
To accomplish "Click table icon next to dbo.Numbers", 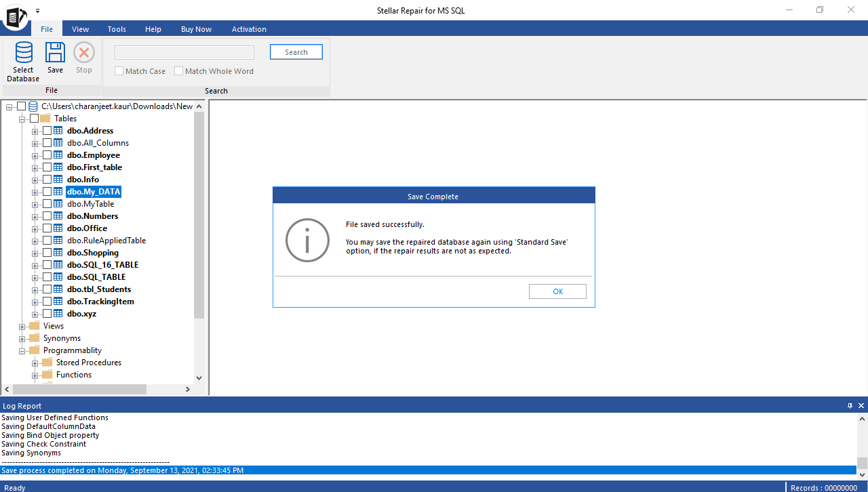I will click(58, 216).
